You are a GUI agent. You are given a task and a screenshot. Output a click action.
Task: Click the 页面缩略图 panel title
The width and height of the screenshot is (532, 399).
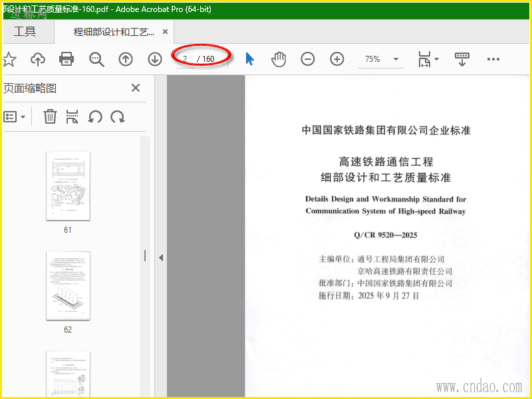29,88
